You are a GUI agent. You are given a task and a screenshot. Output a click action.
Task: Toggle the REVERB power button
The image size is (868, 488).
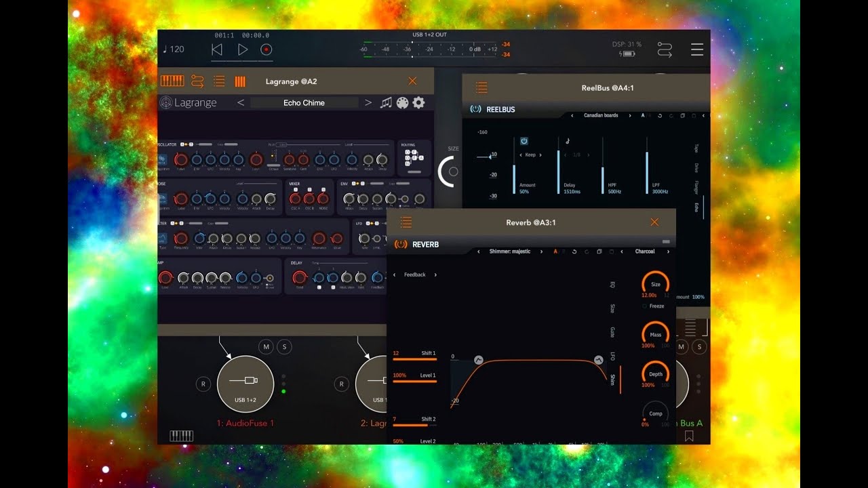[x=401, y=244]
